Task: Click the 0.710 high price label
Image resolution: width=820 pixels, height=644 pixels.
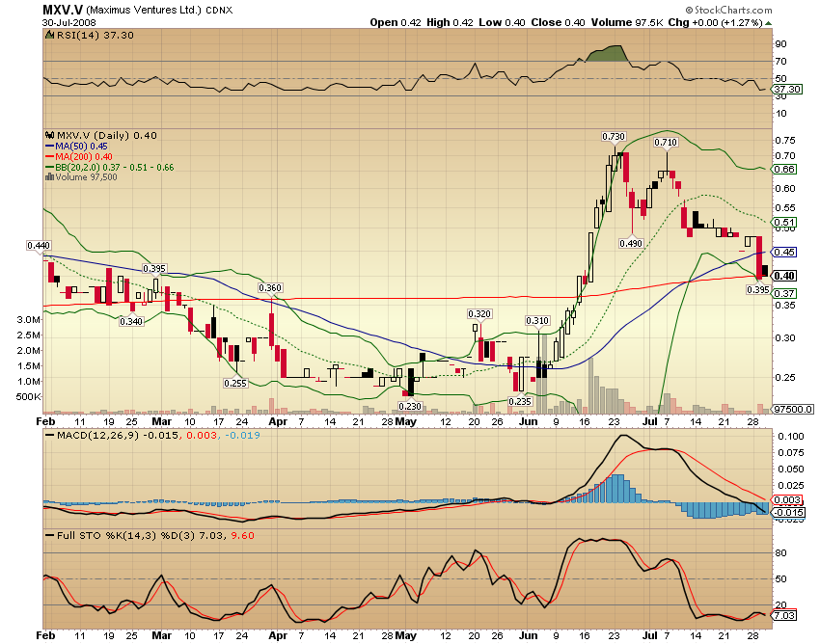Action: click(666, 142)
